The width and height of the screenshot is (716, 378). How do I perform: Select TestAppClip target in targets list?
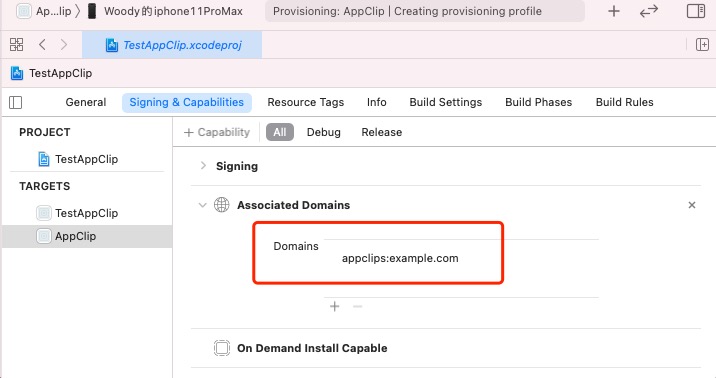coord(87,213)
